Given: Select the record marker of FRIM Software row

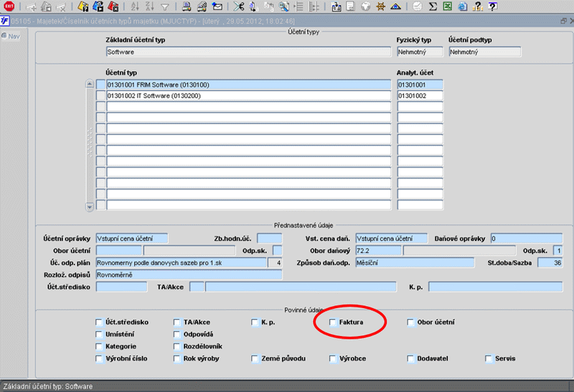Looking at the screenshot, I should pyautogui.click(x=100, y=85).
